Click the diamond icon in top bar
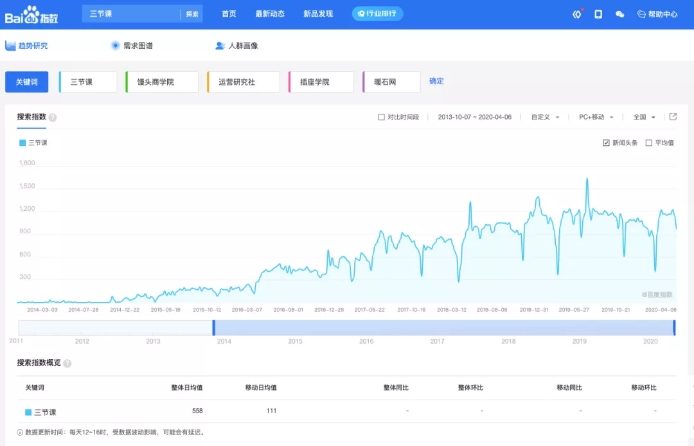694x446 pixels. click(x=577, y=14)
